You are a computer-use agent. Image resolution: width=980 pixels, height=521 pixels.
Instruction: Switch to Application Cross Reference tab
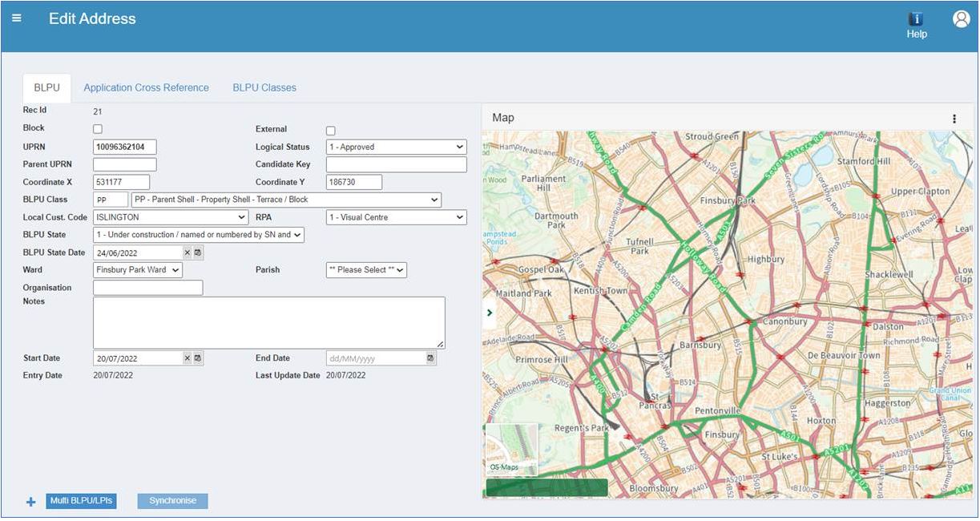(146, 87)
